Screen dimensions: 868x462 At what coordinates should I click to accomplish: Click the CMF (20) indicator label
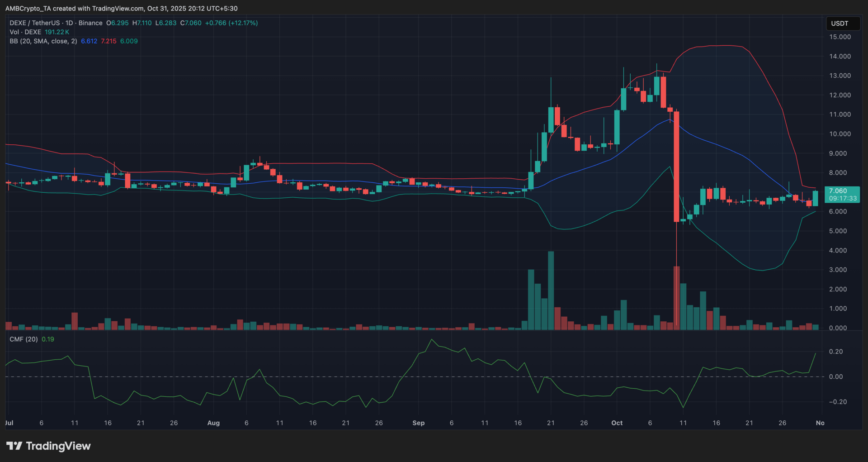(x=24, y=339)
